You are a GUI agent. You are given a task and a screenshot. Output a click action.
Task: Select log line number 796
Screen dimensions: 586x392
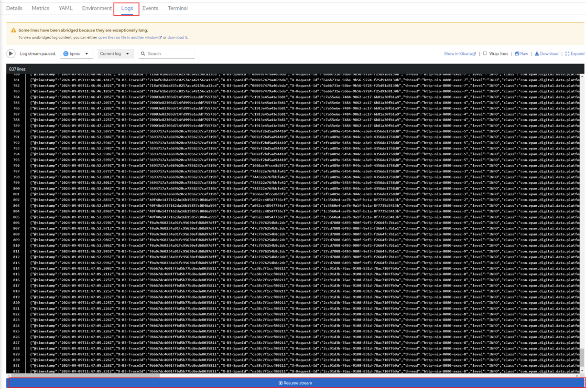coord(16,166)
